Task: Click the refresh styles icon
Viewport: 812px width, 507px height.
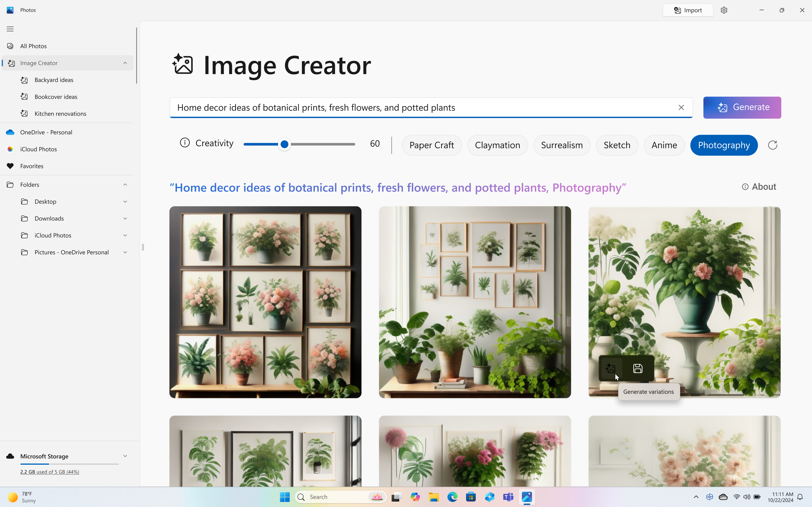Action: (x=772, y=145)
